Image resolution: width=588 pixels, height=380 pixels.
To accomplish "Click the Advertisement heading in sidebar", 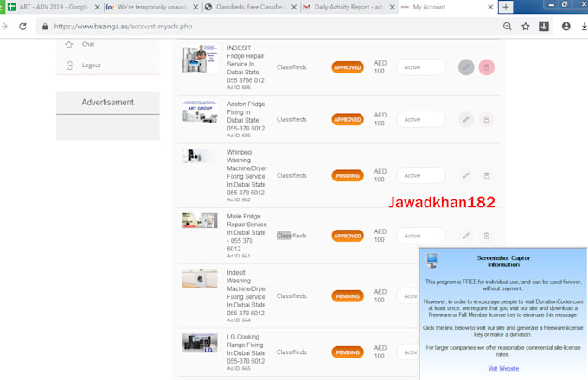I will tap(107, 103).
